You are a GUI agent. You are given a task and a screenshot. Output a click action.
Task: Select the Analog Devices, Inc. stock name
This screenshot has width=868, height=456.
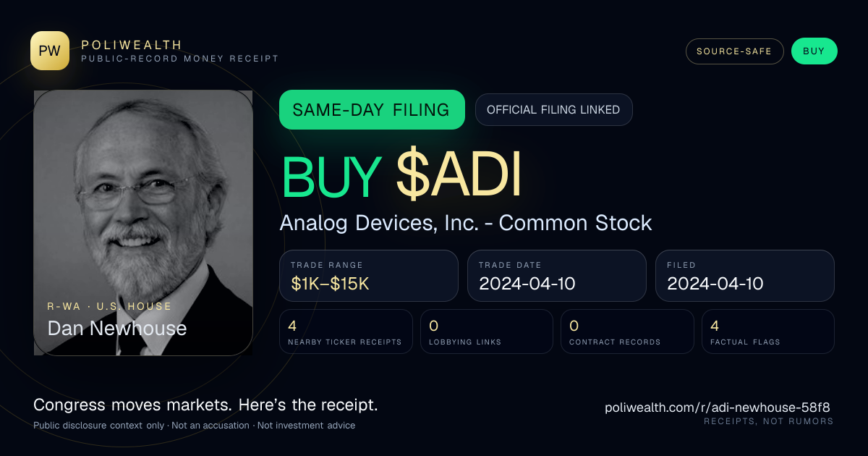[466, 223]
